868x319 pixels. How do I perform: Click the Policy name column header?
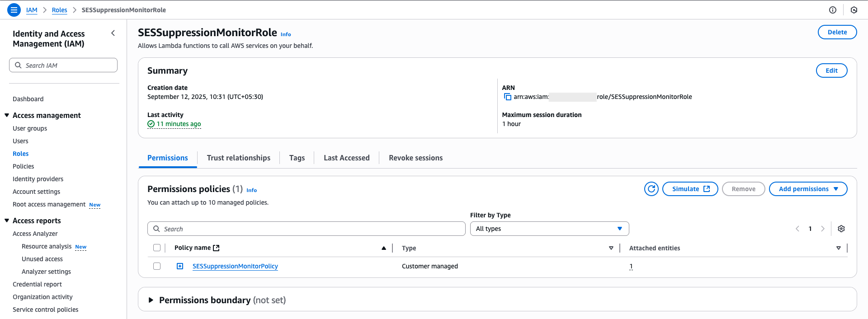coord(193,248)
